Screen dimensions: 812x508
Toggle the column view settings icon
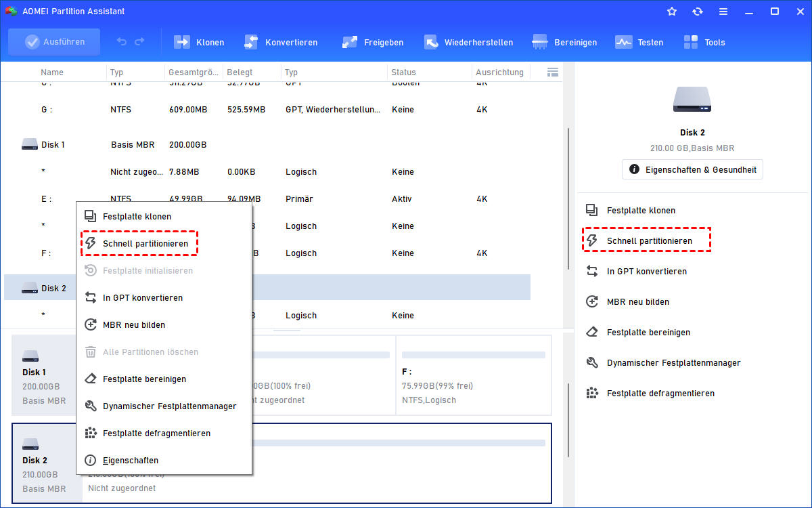point(553,72)
